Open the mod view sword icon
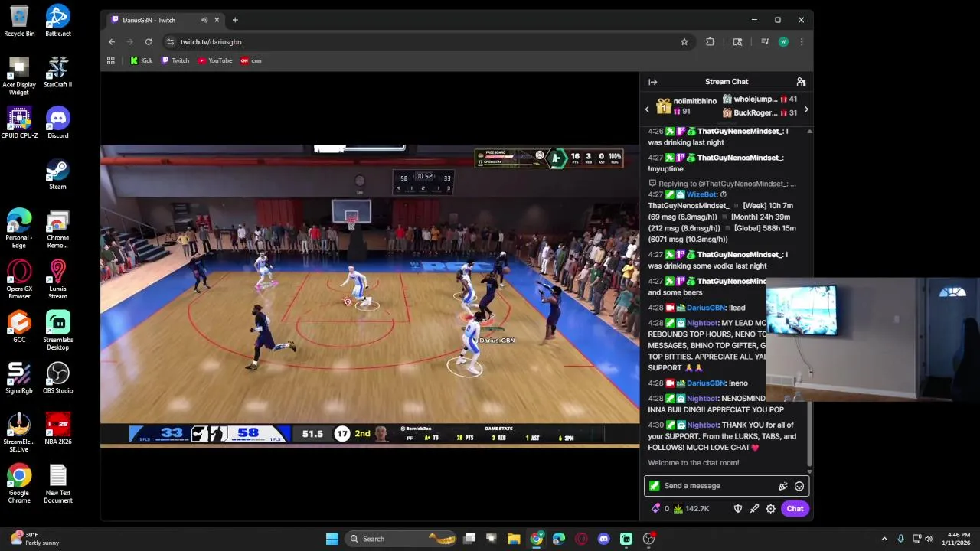Viewport: 980px width, 551px height. 754,509
